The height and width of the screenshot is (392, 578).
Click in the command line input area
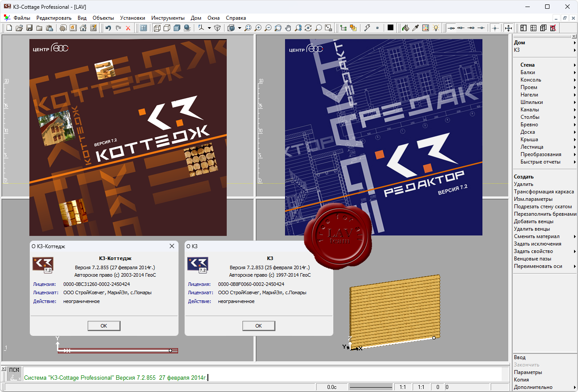(x=262, y=374)
